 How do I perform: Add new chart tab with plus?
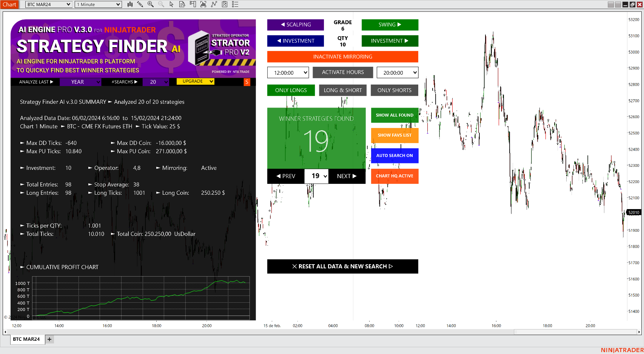click(49, 339)
